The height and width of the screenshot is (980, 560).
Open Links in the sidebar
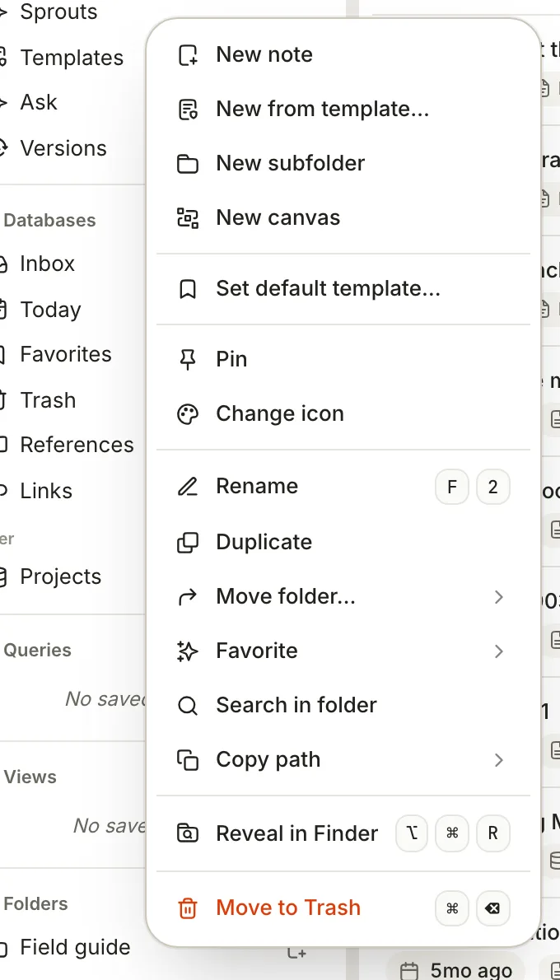(45, 492)
